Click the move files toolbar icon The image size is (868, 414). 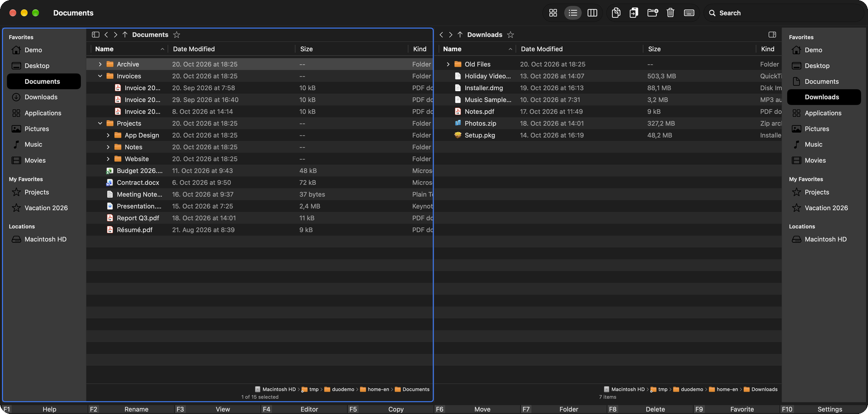click(634, 13)
